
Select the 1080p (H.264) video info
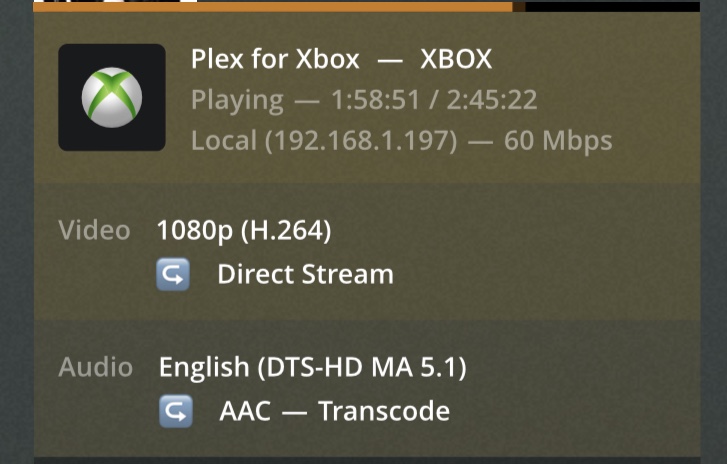point(243,230)
